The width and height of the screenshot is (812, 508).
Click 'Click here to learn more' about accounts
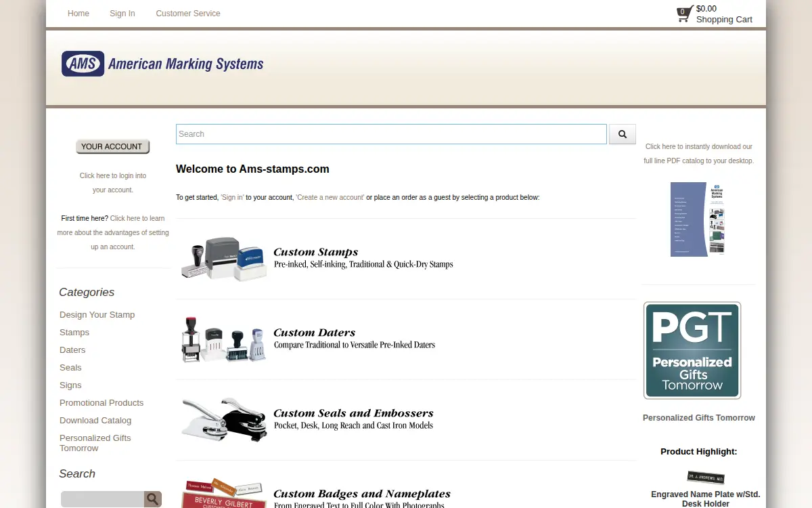pyautogui.click(x=113, y=232)
